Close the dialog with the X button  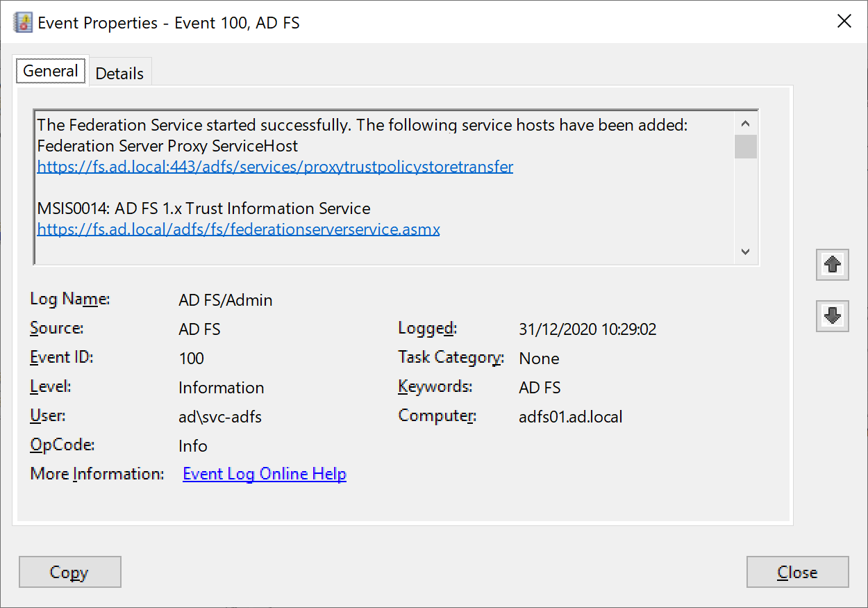[844, 22]
